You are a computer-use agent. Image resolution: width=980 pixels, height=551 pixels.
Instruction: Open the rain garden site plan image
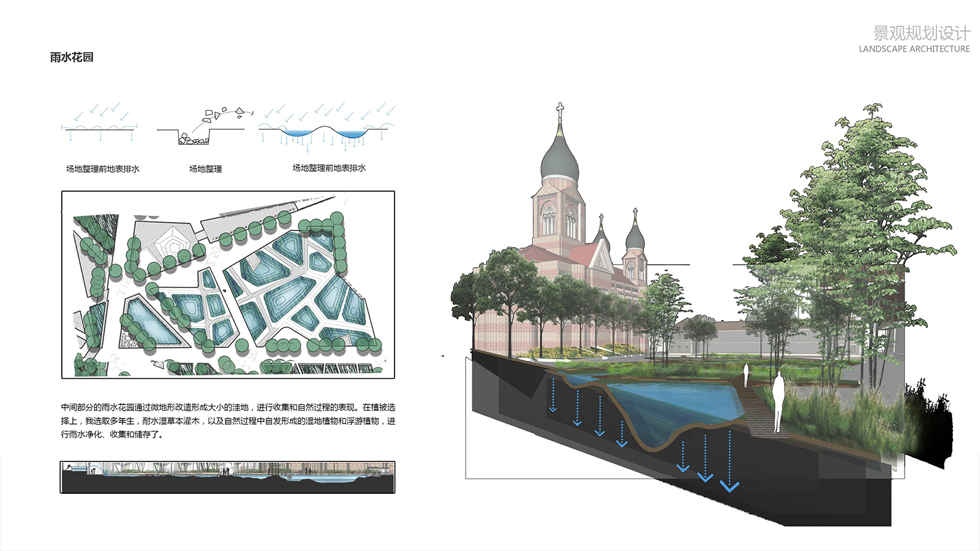pos(228,284)
